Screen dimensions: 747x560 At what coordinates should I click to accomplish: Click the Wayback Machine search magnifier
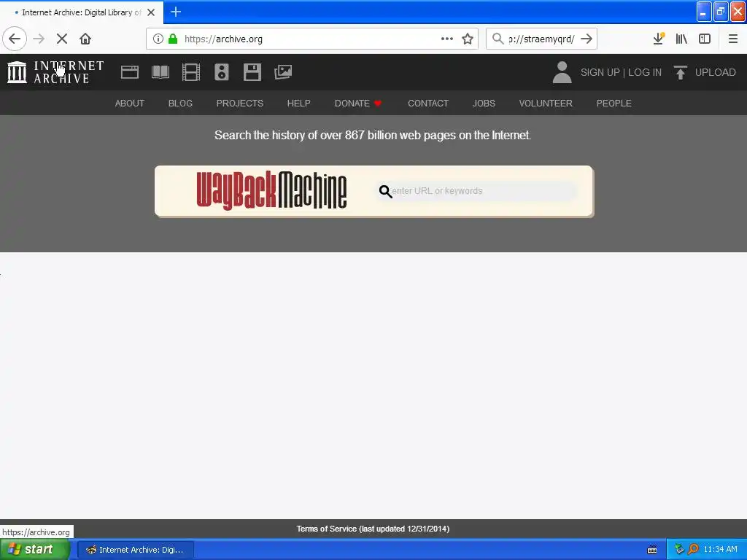pyautogui.click(x=385, y=192)
